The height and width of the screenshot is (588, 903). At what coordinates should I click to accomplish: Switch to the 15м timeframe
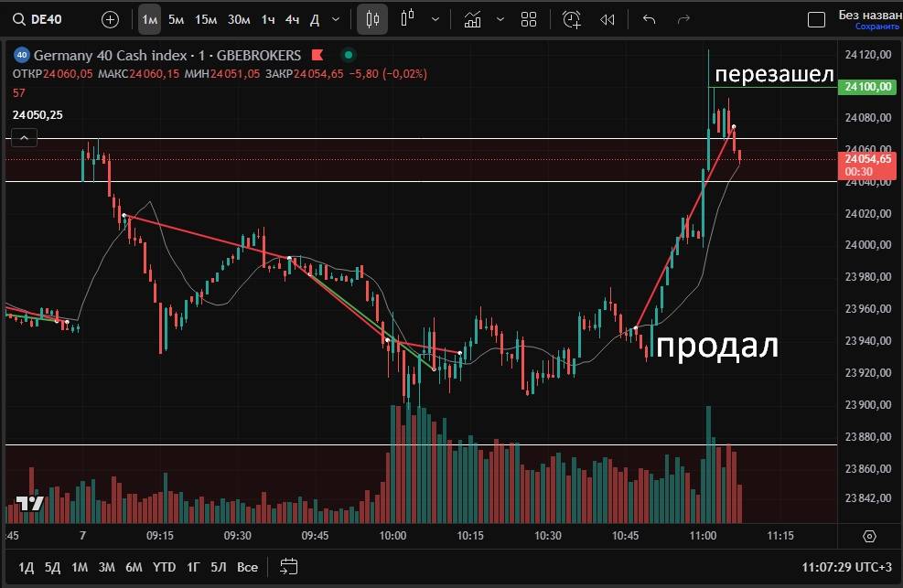206,19
